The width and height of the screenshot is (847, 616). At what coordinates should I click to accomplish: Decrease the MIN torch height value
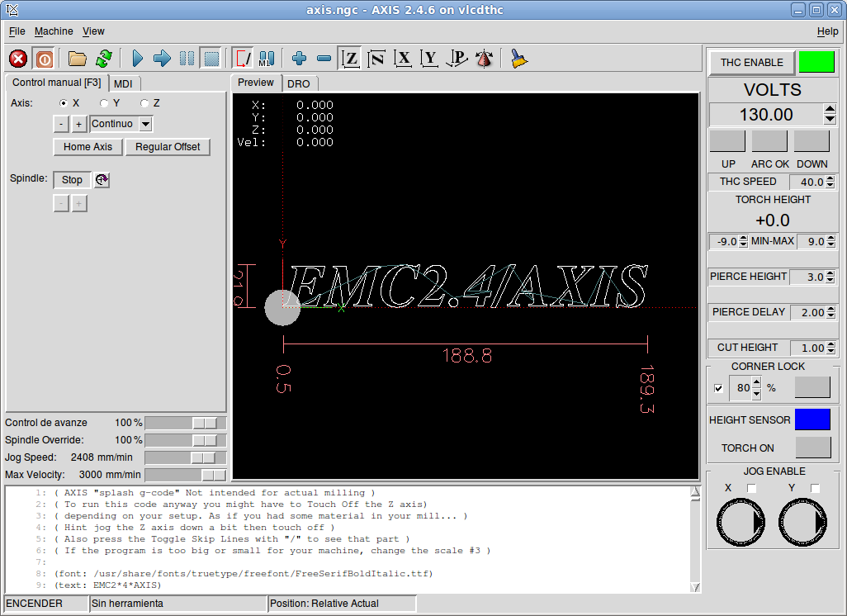tap(743, 244)
